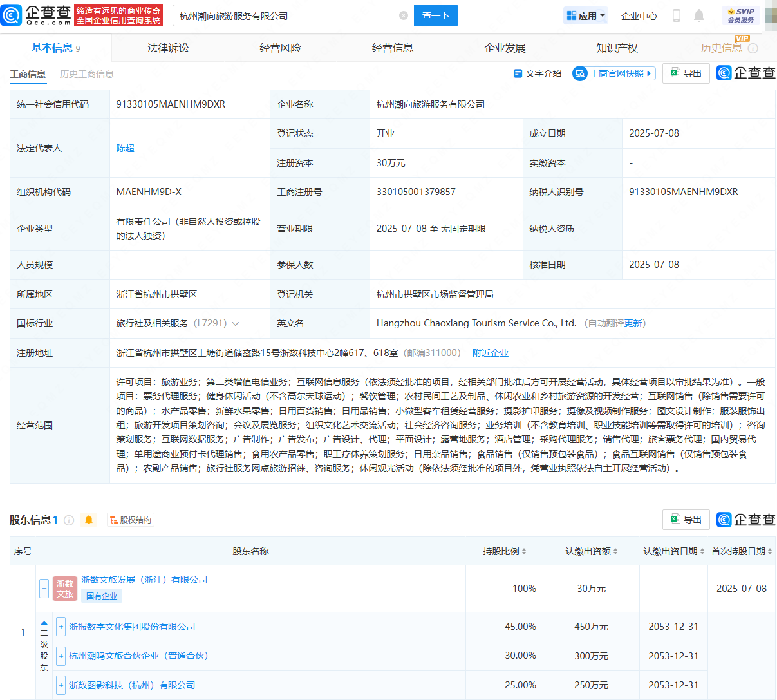Select the 历史工商信息 sub-tab
The height and width of the screenshot is (700, 777).
[x=87, y=74]
